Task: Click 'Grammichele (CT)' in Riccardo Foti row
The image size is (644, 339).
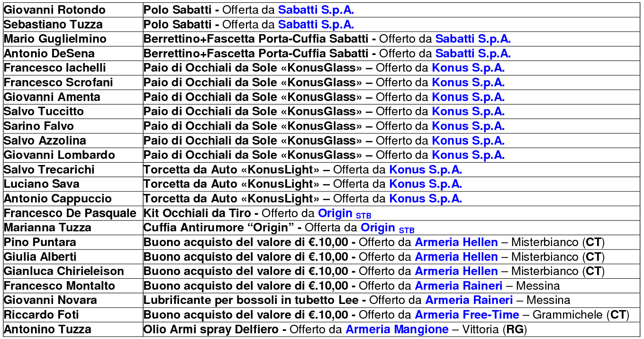Action: click(x=581, y=315)
